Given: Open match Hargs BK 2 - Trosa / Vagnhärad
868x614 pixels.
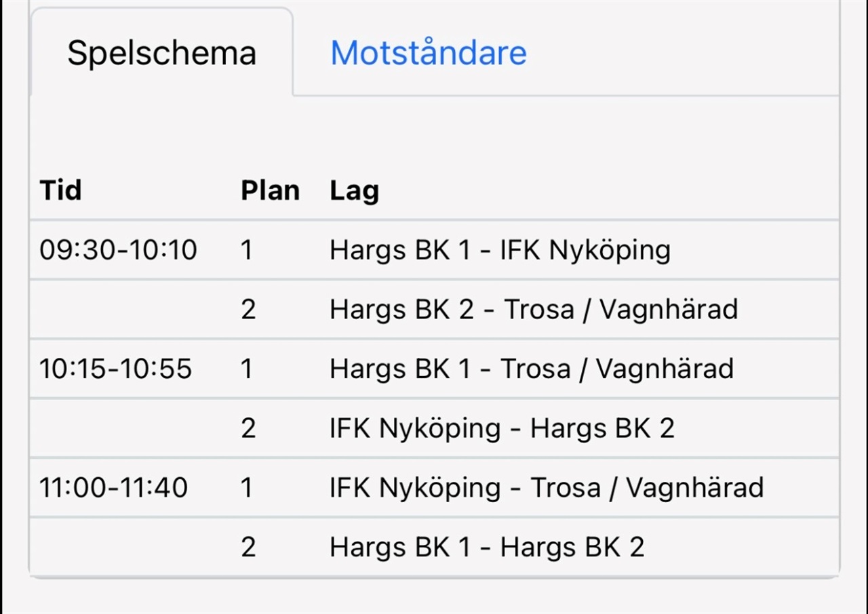Looking at the screenshot, I should (534, 310).
